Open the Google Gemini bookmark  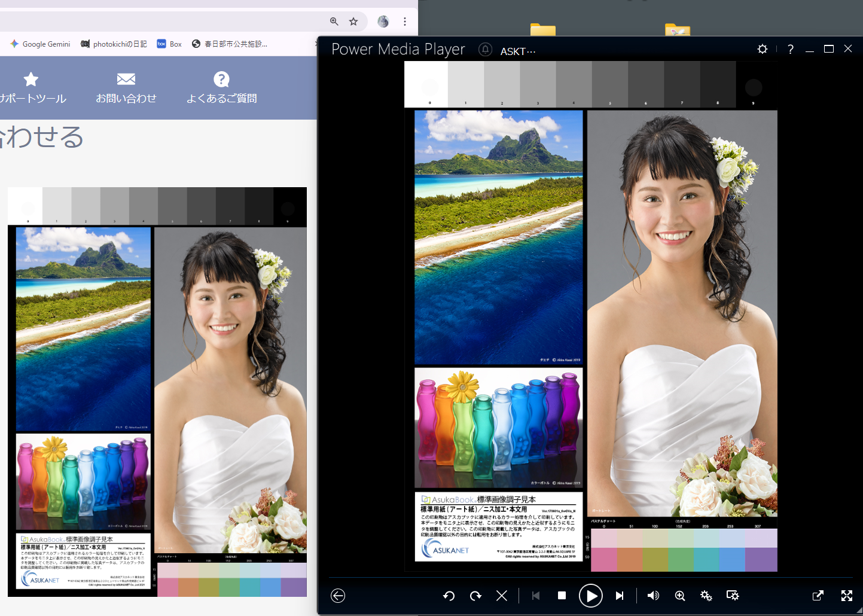40,44
